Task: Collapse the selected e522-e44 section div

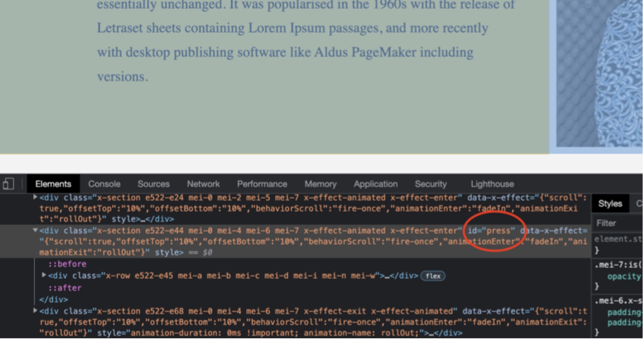Action: coord(35,230)
